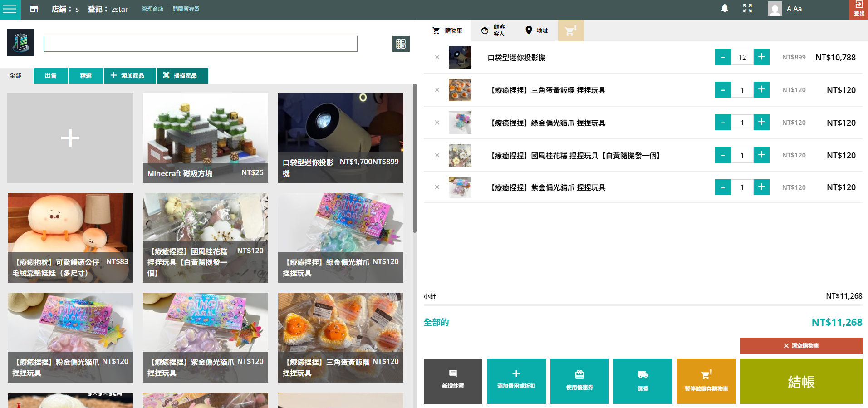Screen dimensions: 868x408
Task: Remove 三角蛋黃飯糰 from cart
Action: click(x=437, y=90)
